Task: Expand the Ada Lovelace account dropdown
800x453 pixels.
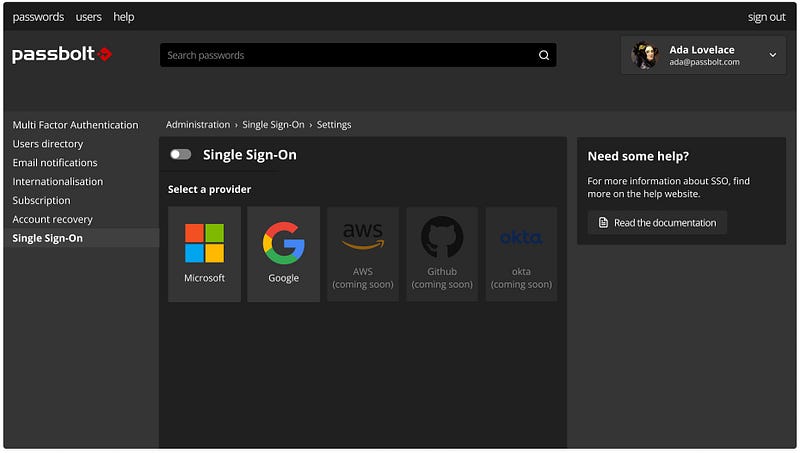Action: coord(773,55)
